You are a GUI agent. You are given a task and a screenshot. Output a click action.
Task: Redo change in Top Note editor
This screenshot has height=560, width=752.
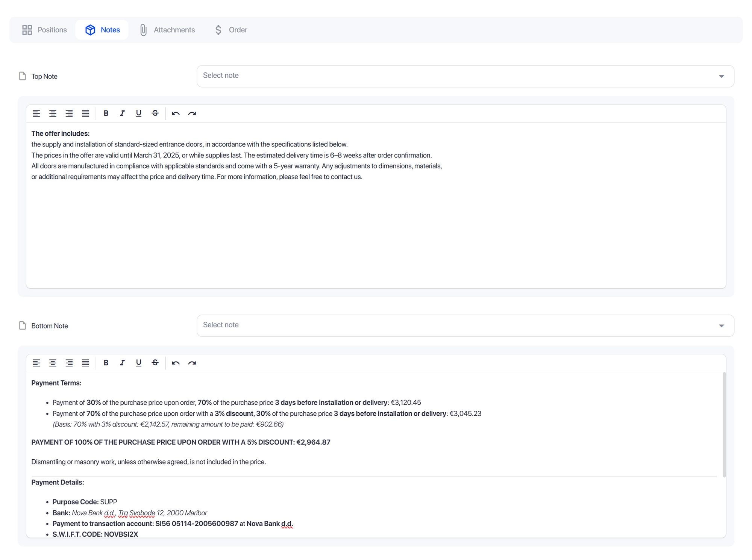coord(192,113)
